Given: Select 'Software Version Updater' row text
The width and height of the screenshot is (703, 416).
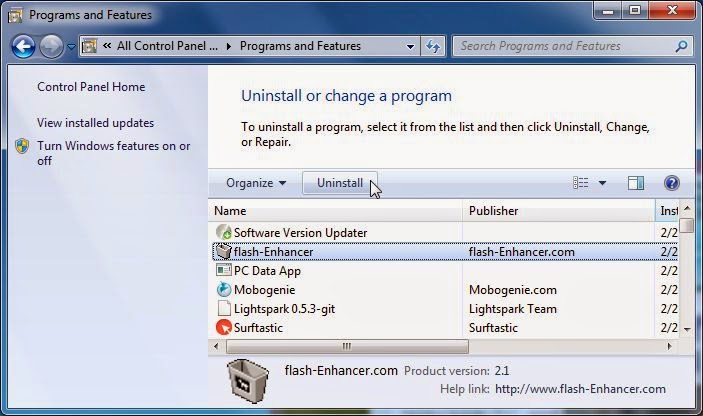Looking at the screenshot, I should [x=300, y=233].
